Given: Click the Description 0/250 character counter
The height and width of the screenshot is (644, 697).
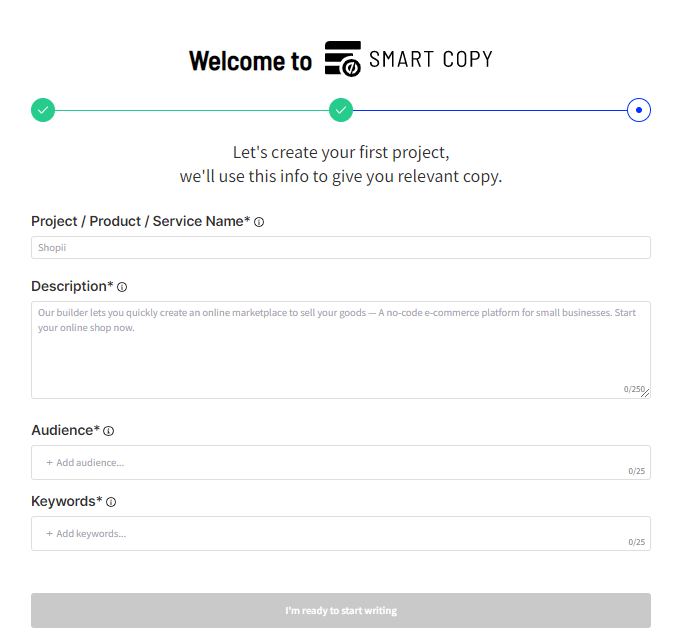Looking at the screenshot, I should 632,389.
